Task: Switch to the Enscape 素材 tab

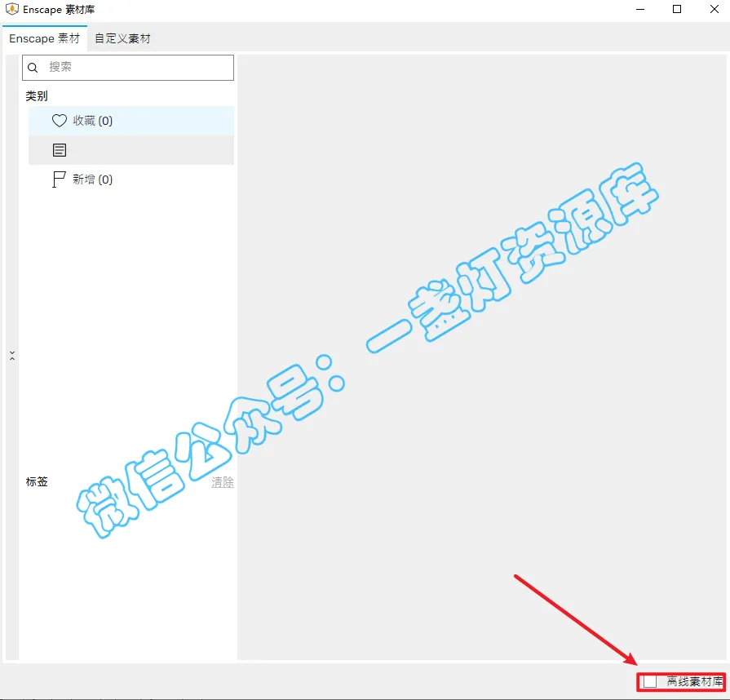Action: (x=45, y=38)
